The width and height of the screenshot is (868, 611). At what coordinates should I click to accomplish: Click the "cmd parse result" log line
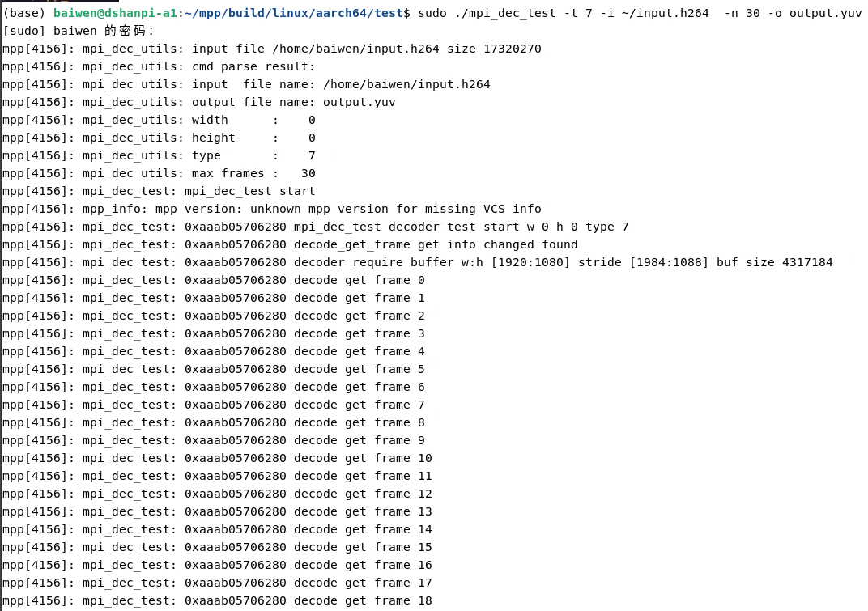click(x=159, y=66)
